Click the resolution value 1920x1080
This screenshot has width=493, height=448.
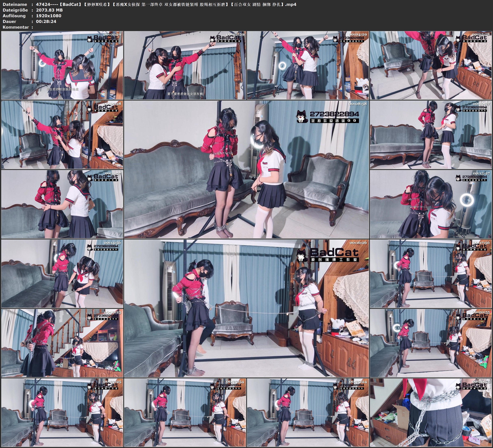(49, 16)
